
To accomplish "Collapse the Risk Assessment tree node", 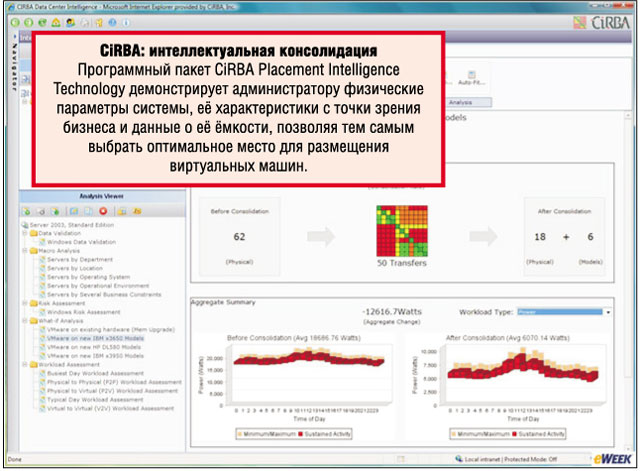I will [x=24, y=304].
